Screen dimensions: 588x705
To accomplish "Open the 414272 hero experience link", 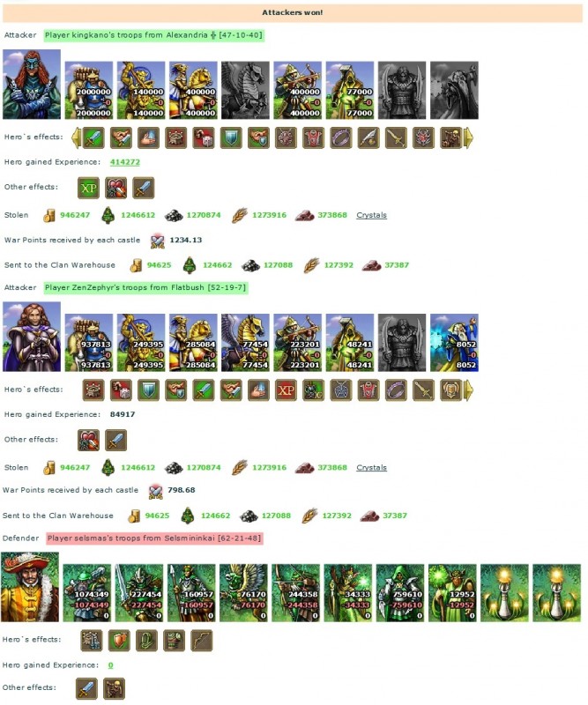I will [x=125, y=162].
